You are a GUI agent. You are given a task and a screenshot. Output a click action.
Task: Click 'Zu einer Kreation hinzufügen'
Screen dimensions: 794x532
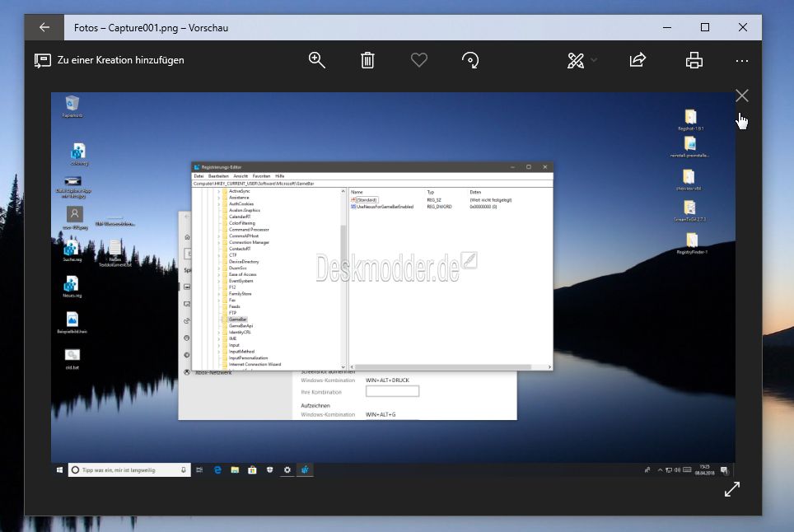pyautogui.click(x=109, y=60)
